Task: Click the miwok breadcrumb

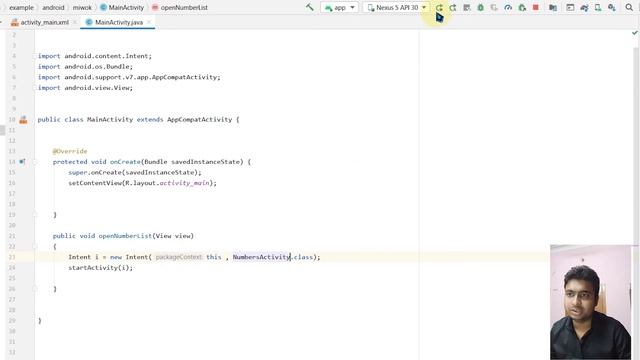Action: pos(82,7)
